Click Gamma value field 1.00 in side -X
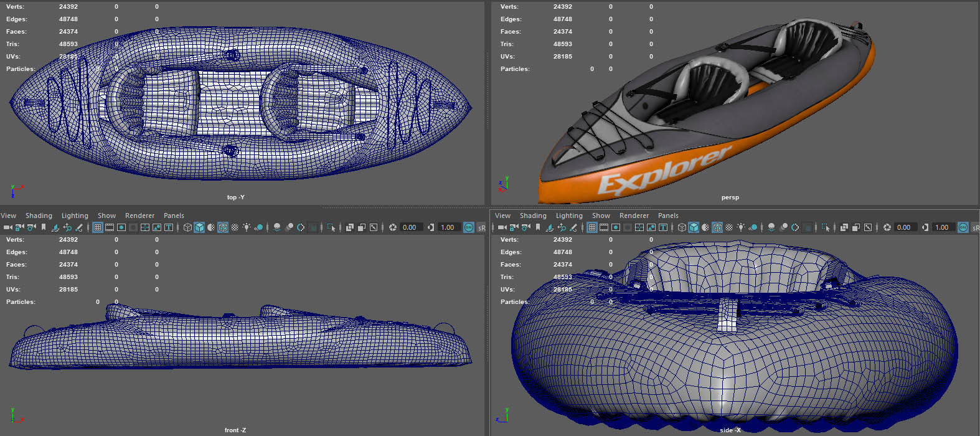The height and width of the screenshot is (436, 980). click(943, 227)
